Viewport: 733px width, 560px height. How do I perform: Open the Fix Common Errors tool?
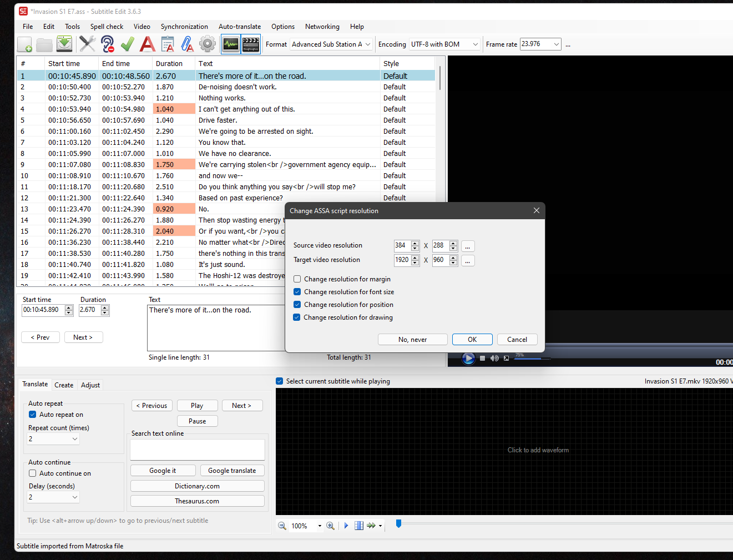coord(87,44)
